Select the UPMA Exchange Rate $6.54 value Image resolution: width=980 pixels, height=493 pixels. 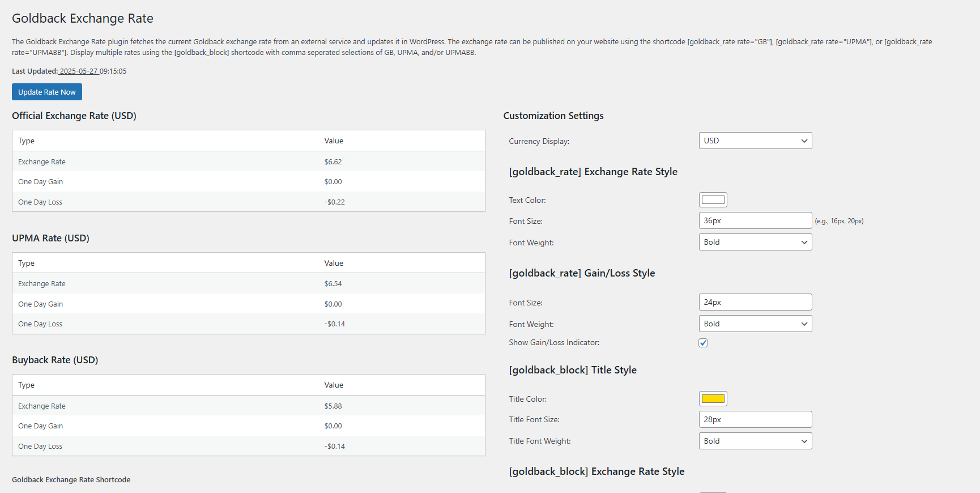(x=333, y=284)
